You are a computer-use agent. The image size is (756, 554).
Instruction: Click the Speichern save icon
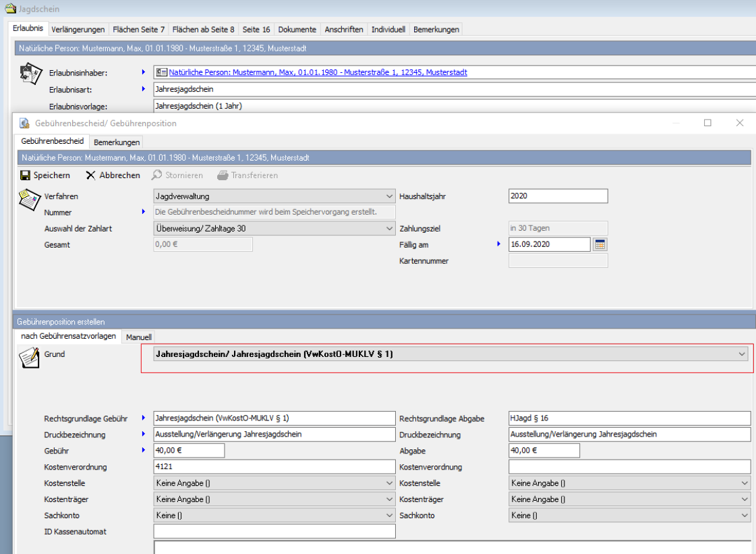tap(26, 175)
